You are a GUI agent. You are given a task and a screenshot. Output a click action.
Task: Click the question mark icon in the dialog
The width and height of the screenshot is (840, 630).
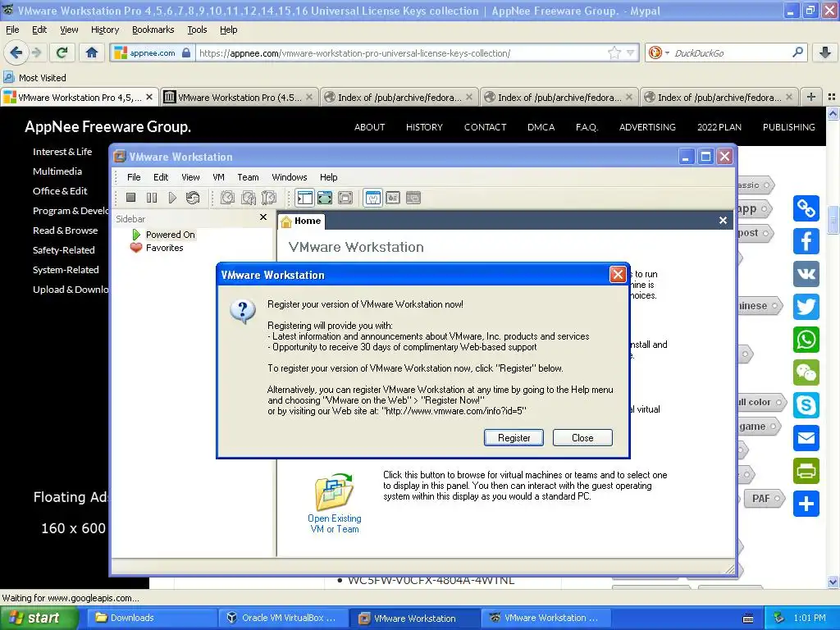[x=243, y=311]
